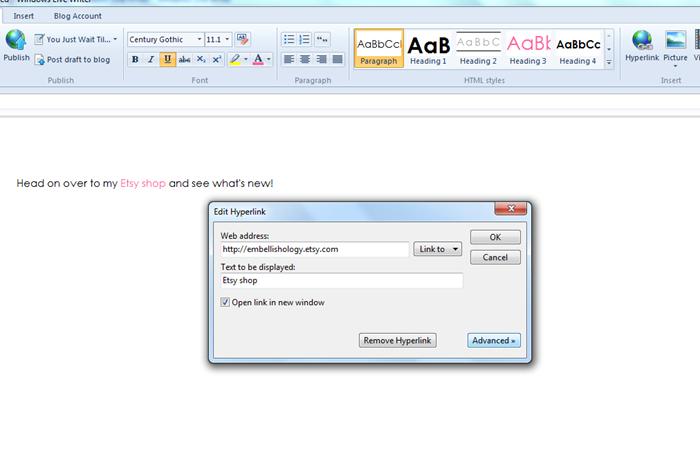This screenshot has width=700, height=470.
Task: Apply the Heading 4 style
Action: [x=578, y=48]
